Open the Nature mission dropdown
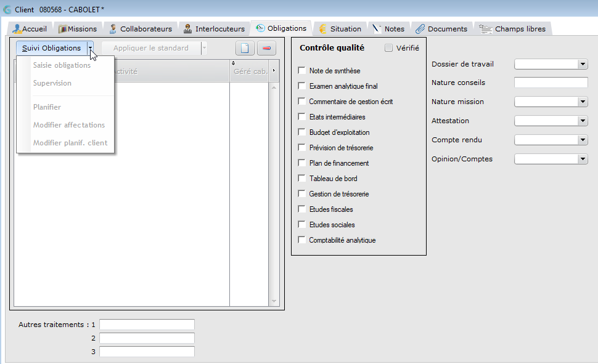 click(x=583, y=102)
